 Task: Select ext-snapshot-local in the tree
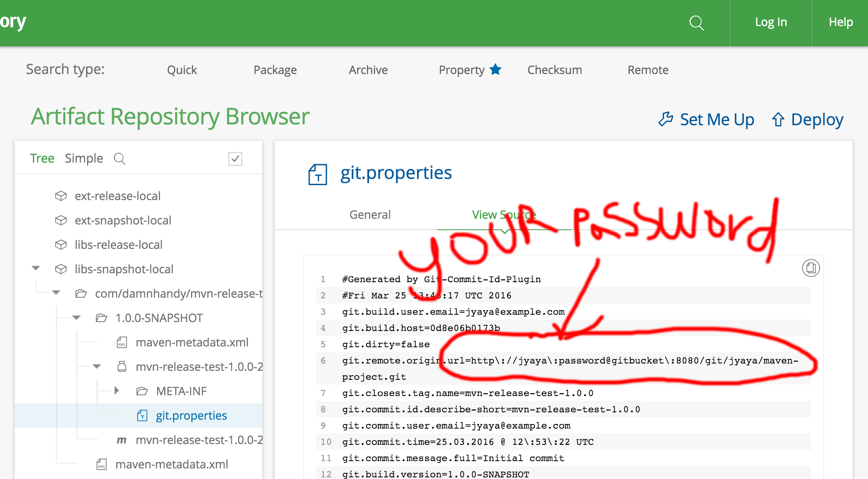[x=123, y=220]
